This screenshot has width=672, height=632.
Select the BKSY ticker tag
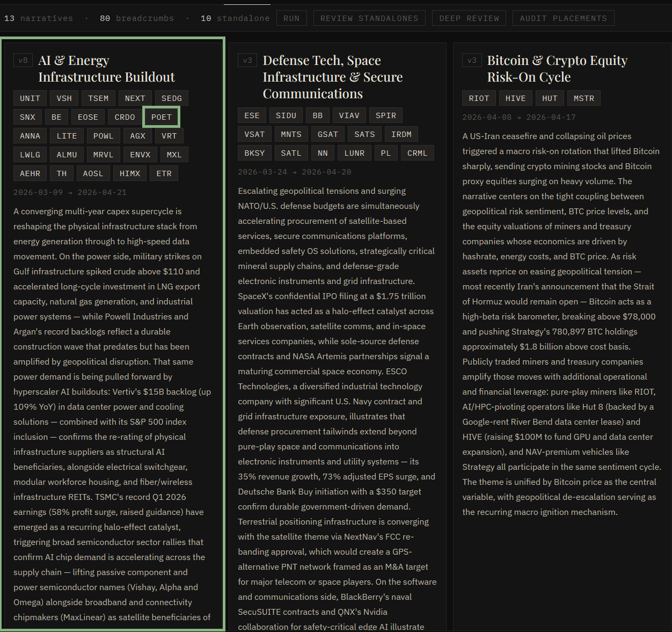point(254,153)
